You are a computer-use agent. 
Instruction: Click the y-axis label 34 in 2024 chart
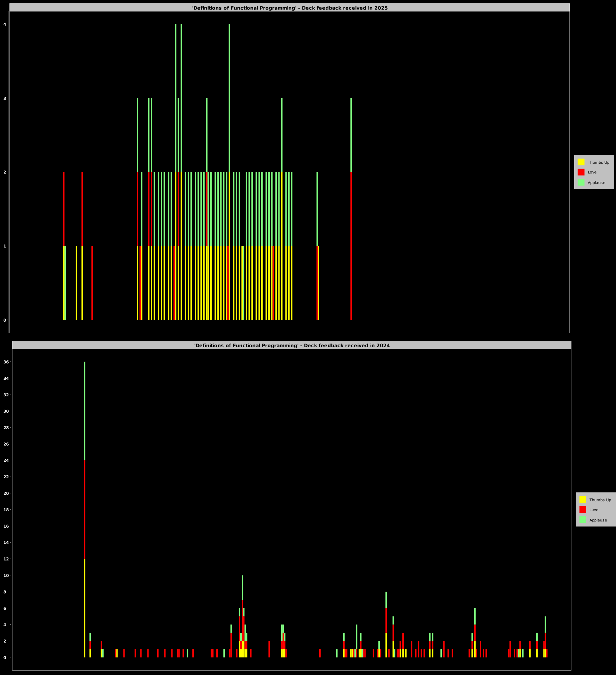tap(6, 378)
